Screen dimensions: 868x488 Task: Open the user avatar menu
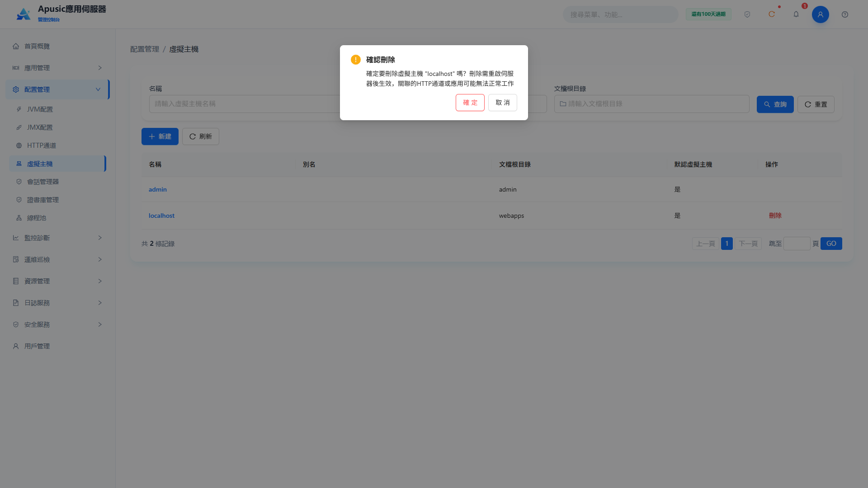[821, 14]
